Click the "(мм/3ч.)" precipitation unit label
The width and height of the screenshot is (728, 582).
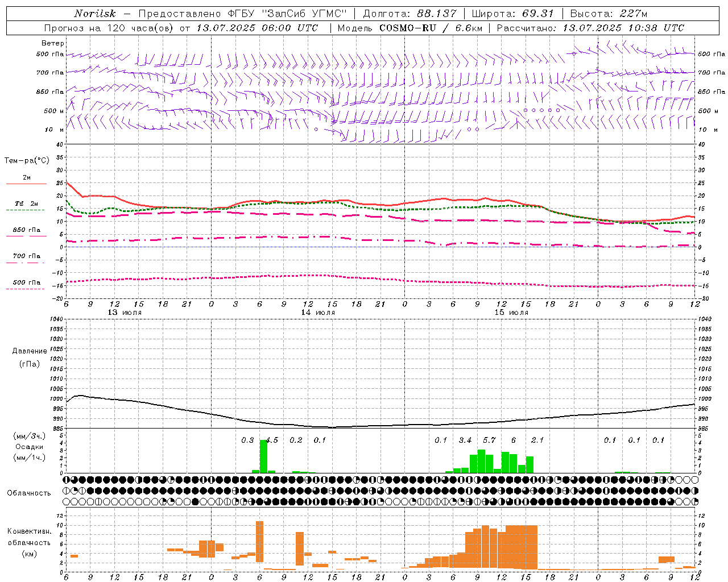pos(30,436)
